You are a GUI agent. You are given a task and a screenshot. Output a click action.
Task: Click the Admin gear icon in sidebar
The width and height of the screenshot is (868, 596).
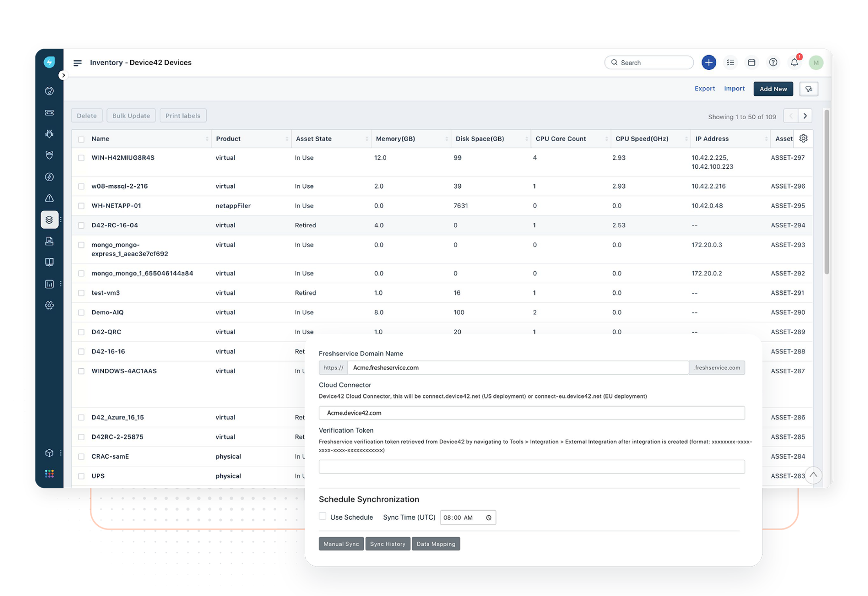click(49, 305)
